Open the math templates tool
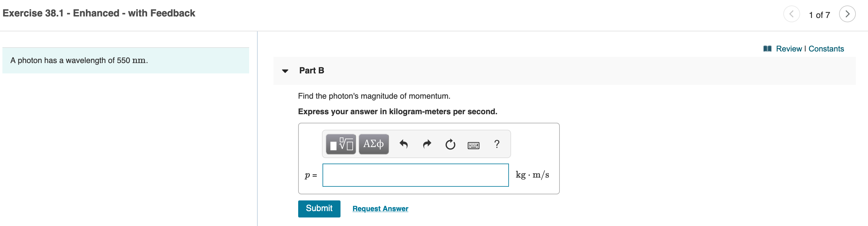The image size is (868, 226). [341, 144]
